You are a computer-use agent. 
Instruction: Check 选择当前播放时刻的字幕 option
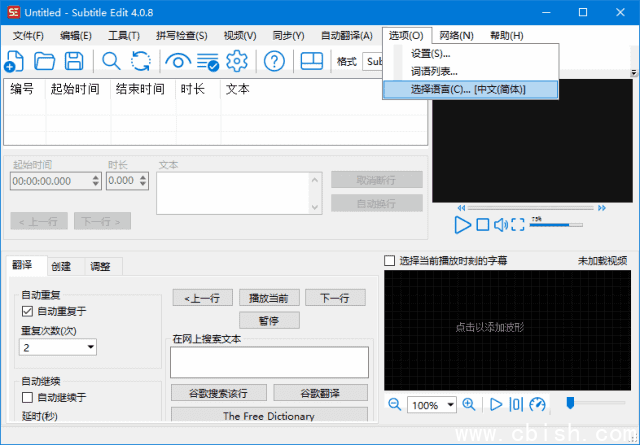point(391,260)
